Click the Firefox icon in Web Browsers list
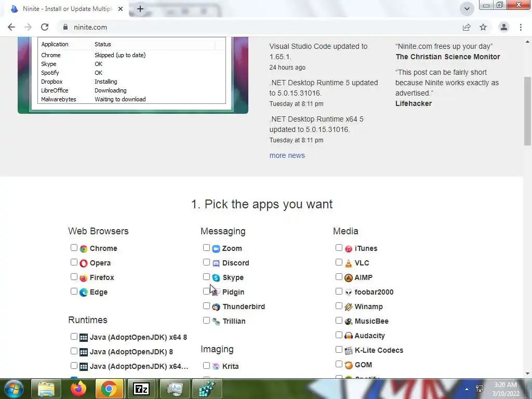This screenshot has height=399, width=532. 84,278
